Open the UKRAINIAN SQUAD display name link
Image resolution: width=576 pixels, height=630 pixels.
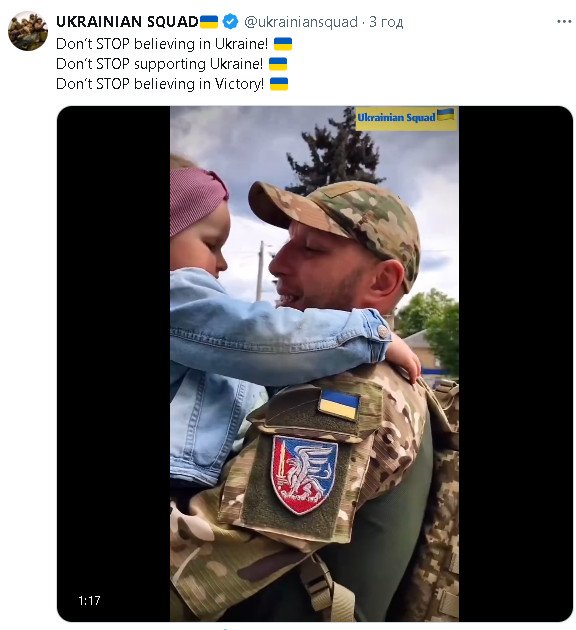coord(127,22)
